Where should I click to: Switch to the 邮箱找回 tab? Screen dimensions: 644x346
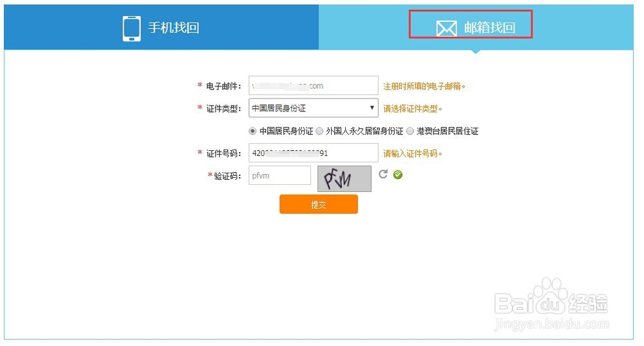click(476, 28)
